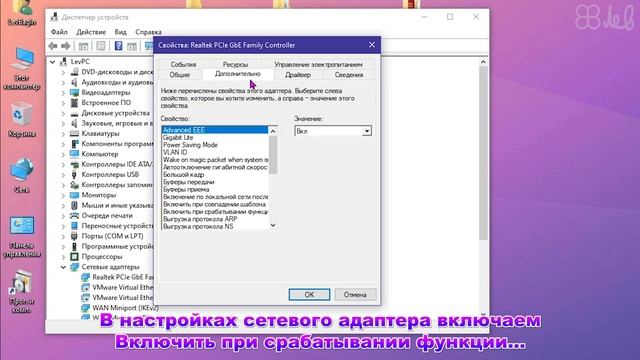Click the Компьютер category icon

[x=74, y=154]
